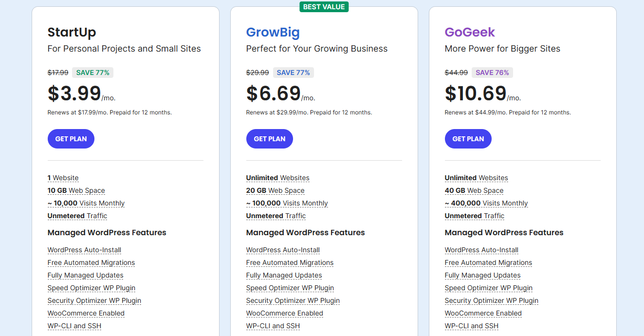Click WP-CLI and SSH under StartUp
The height and width of the screenshot is (336, 644).
pyautogui.click(x=74, y=326)
